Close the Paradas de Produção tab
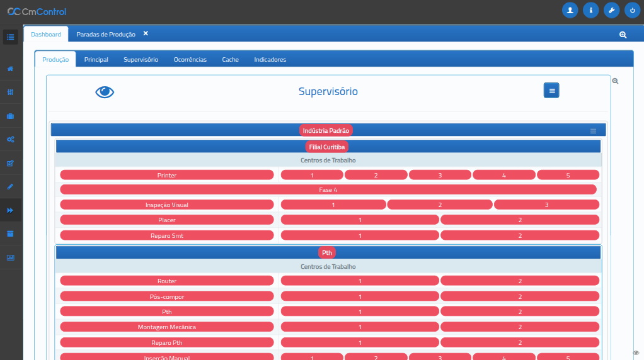This screenshot has height=360, width=644. point(146,33)
